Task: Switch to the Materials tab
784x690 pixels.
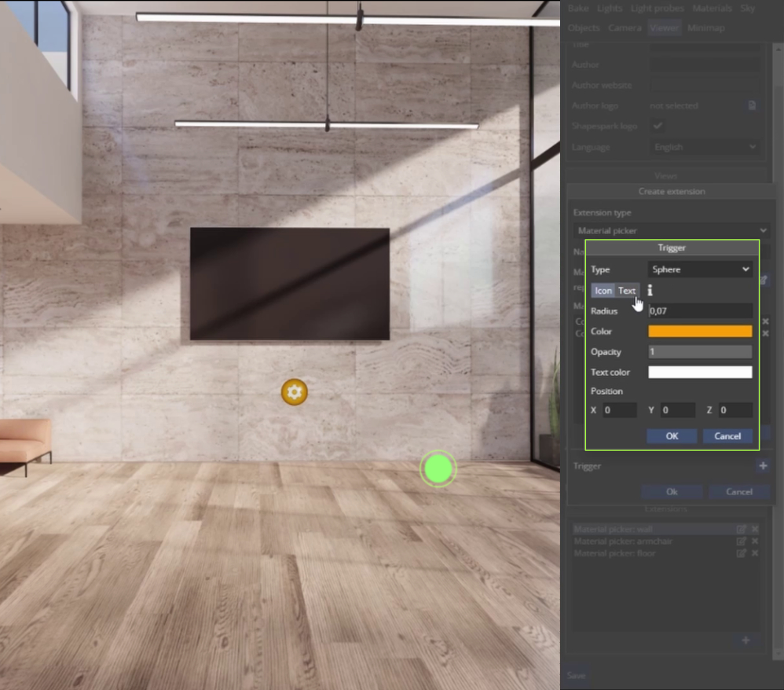Action: tap(712, 8)
